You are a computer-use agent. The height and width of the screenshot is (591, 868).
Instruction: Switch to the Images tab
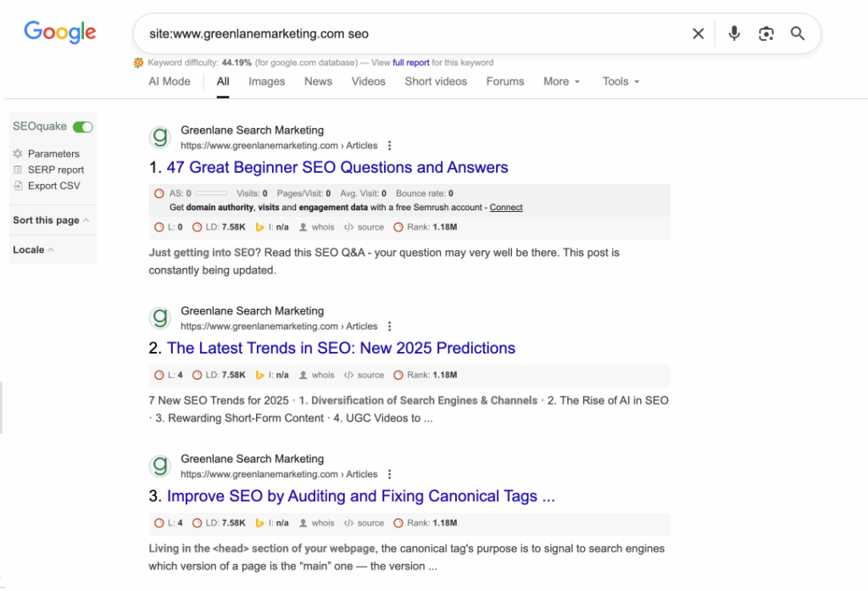click(x=266, y=81)
